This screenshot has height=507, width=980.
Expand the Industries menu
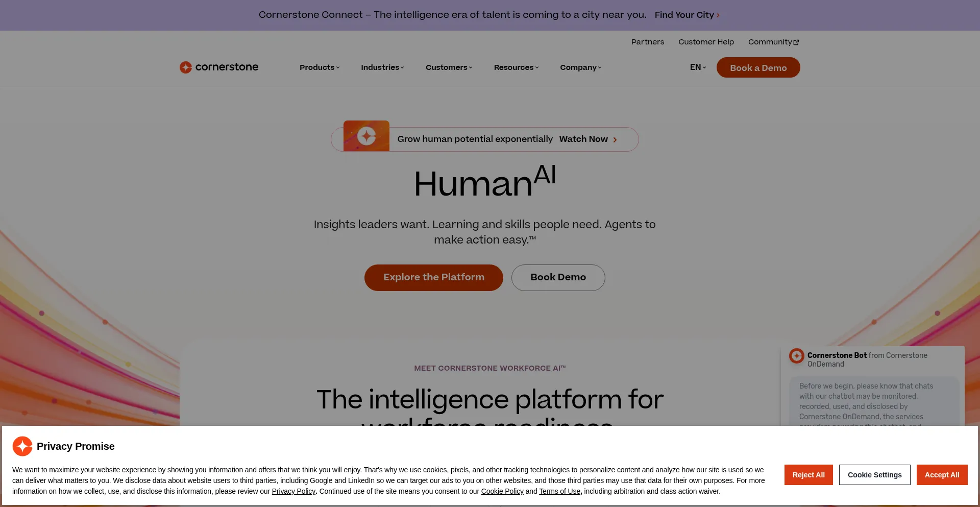pyautogui.click(x=382, y=67)
